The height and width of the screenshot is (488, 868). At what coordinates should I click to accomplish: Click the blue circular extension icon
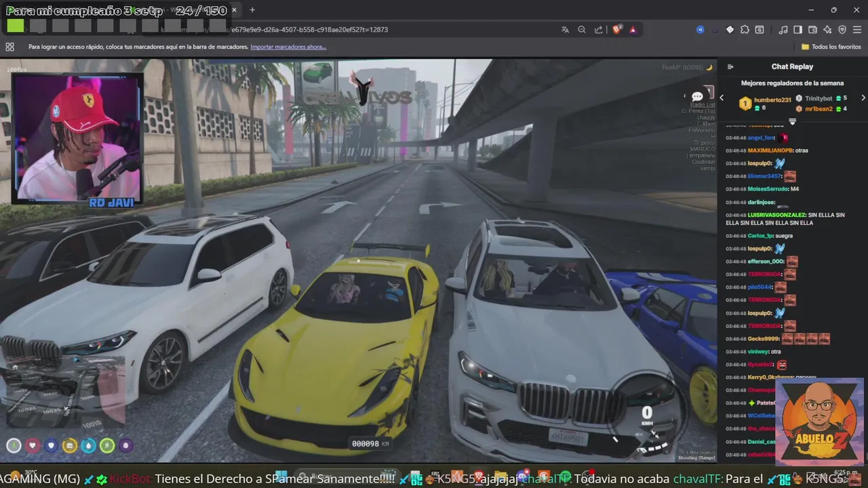[701, 30]
